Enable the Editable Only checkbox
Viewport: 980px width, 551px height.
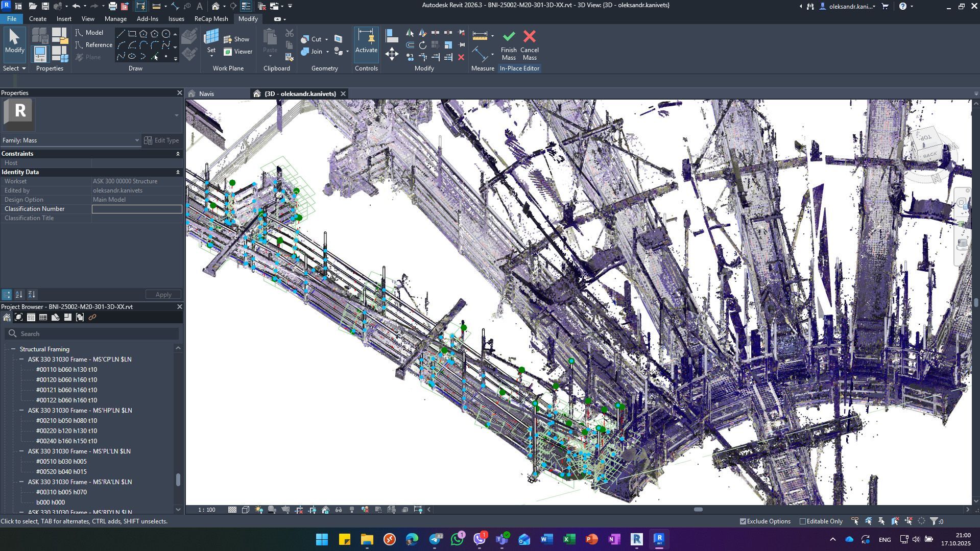[x=803, y=521]
